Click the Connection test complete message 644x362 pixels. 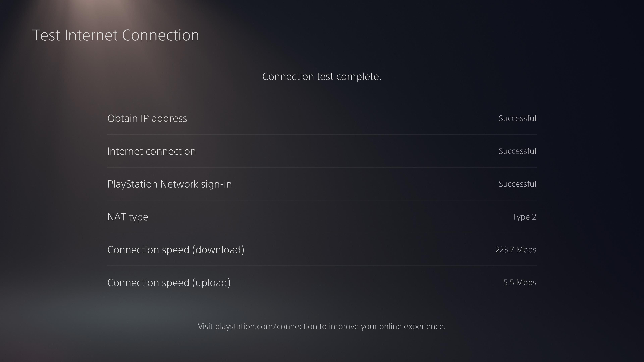322,76
